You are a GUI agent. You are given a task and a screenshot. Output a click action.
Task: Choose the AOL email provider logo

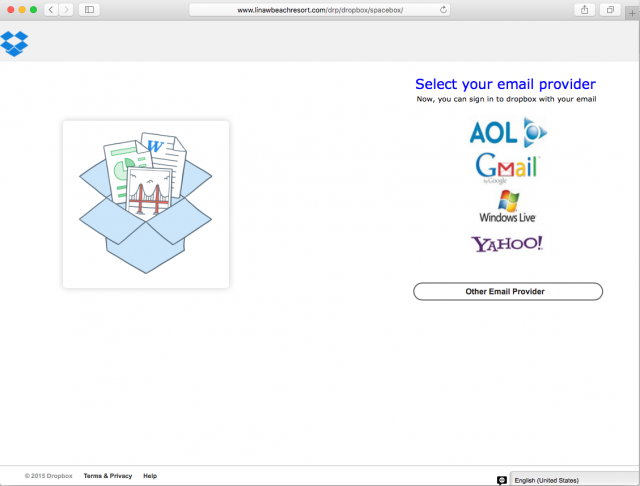(508, 132)
